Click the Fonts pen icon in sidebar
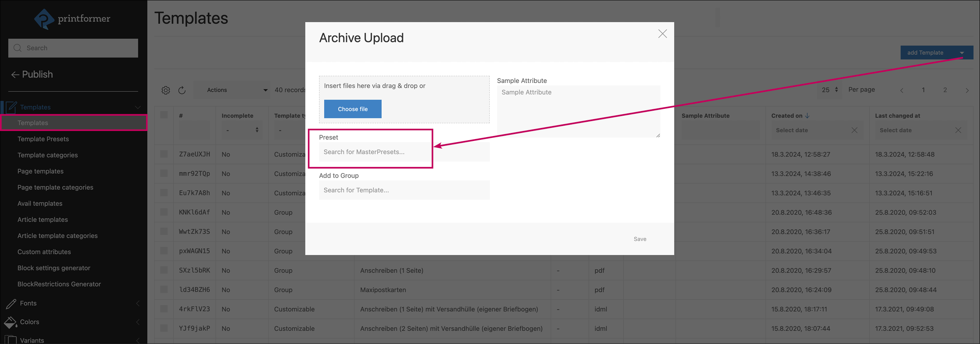 pyautogui.click(x=11, y=303)
